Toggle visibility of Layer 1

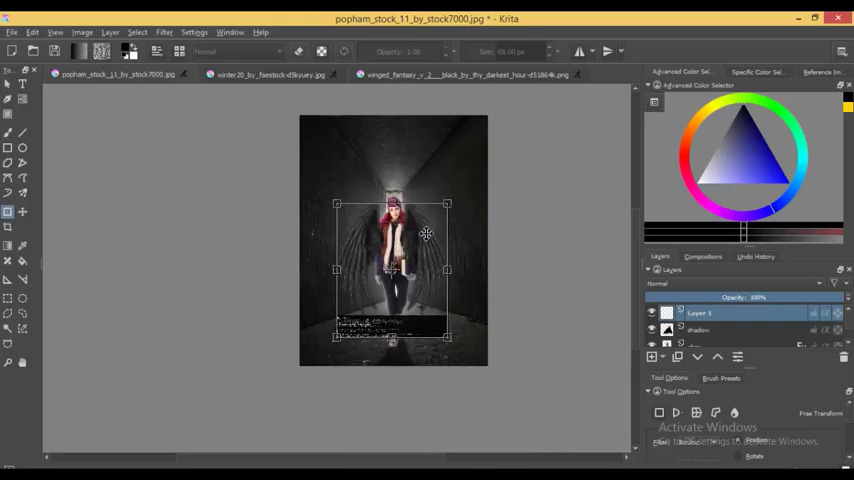click(x=652, y=313)
